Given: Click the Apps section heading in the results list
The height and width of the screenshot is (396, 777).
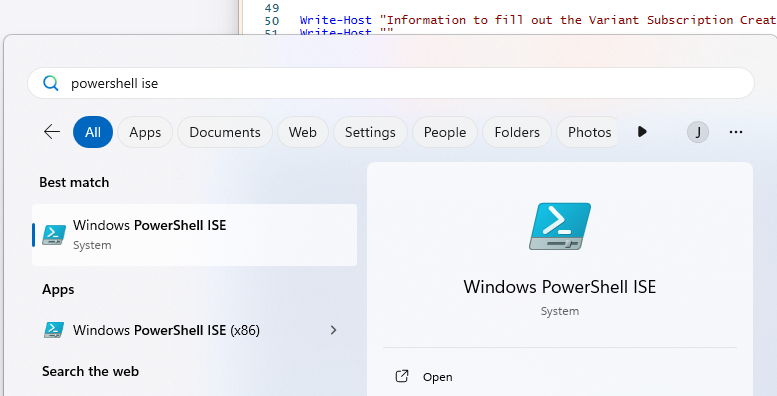Looking at the screenshot, I should [58, 289].
